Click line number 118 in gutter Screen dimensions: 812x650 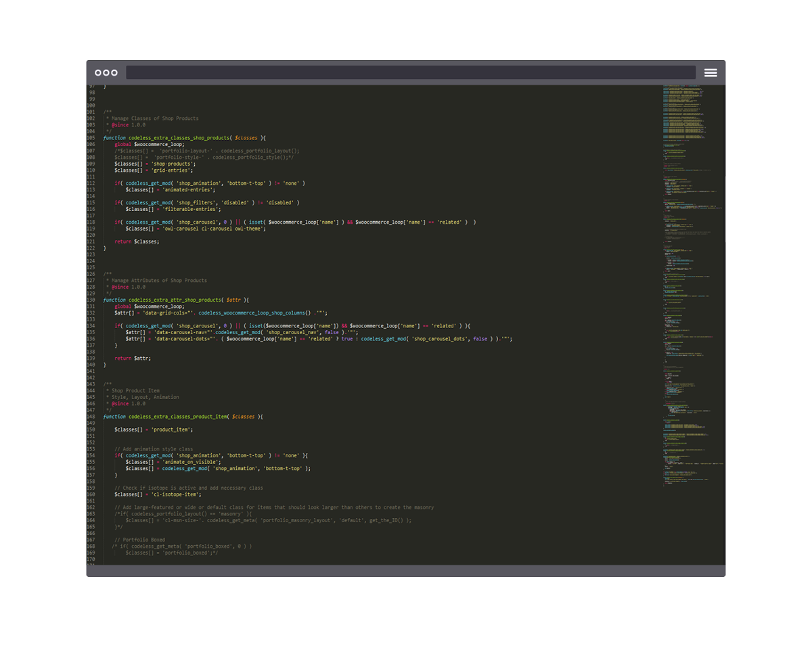click(x=91, y=222)
